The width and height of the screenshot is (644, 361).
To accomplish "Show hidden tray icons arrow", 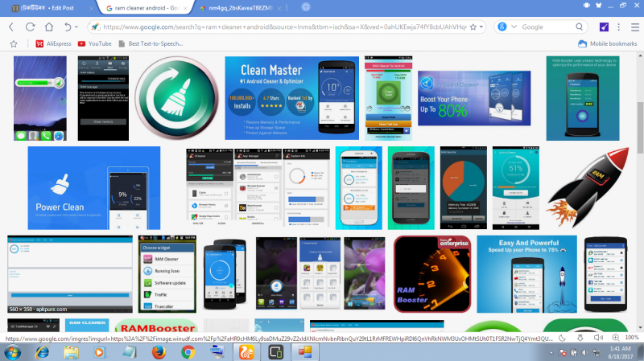I will pyautogui.click(x=551, y=353).
